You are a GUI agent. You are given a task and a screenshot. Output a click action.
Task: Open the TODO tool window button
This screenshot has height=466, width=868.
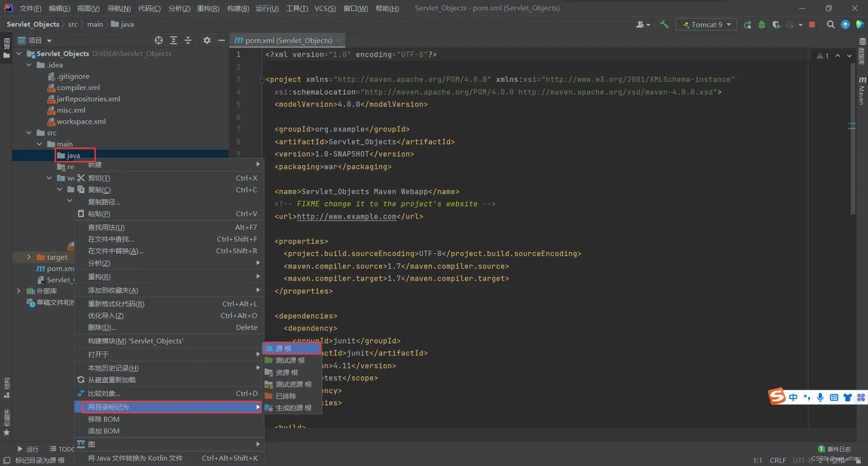pos(62,449)
